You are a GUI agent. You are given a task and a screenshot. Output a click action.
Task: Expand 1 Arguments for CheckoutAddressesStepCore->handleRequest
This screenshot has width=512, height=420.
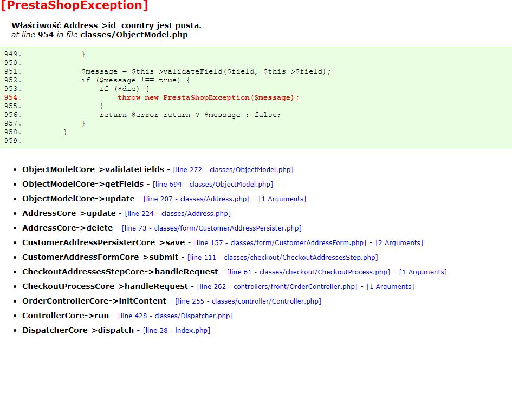[x=423, y=272]
